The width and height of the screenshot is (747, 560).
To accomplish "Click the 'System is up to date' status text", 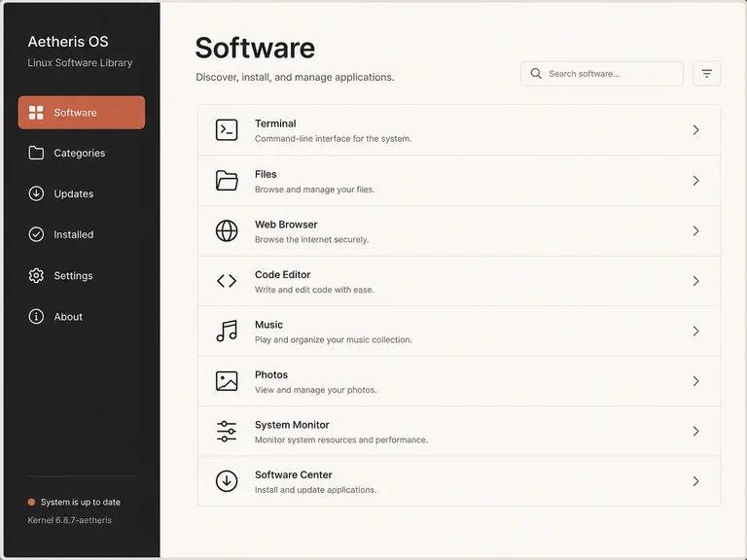I will coord(81,502).
